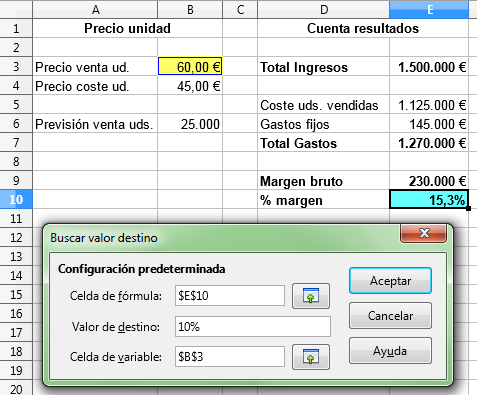Open Ayuda for Buscar valor destino
Viewport: 477px width, 395px height.
[x=390, y=351]
